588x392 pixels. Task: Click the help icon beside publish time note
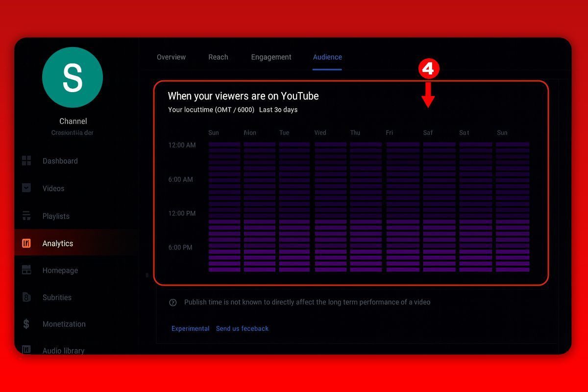point(172,302)
